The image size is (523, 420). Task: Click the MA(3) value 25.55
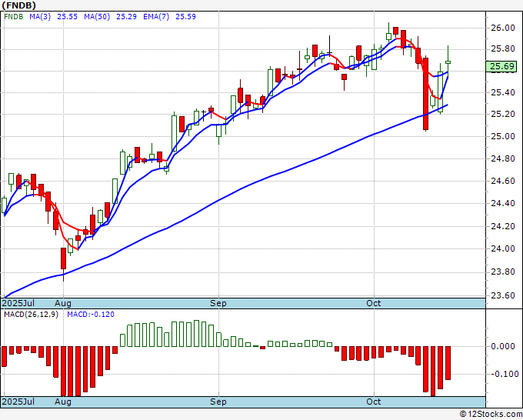click(x=67, y=17)
